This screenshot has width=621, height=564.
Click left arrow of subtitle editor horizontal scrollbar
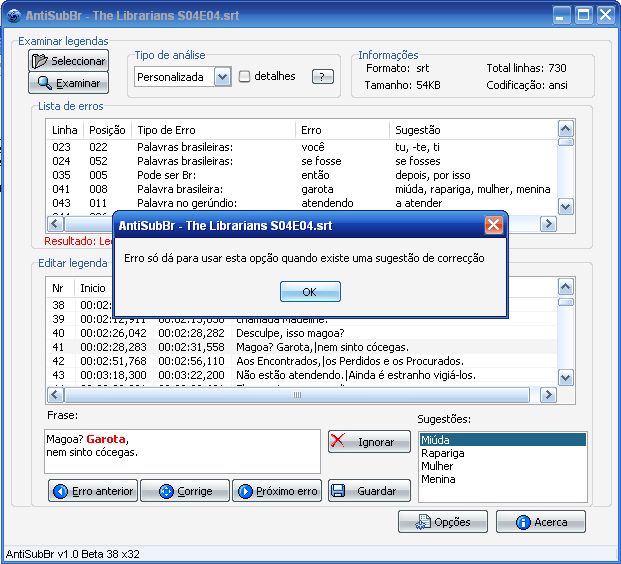point(55,394)
